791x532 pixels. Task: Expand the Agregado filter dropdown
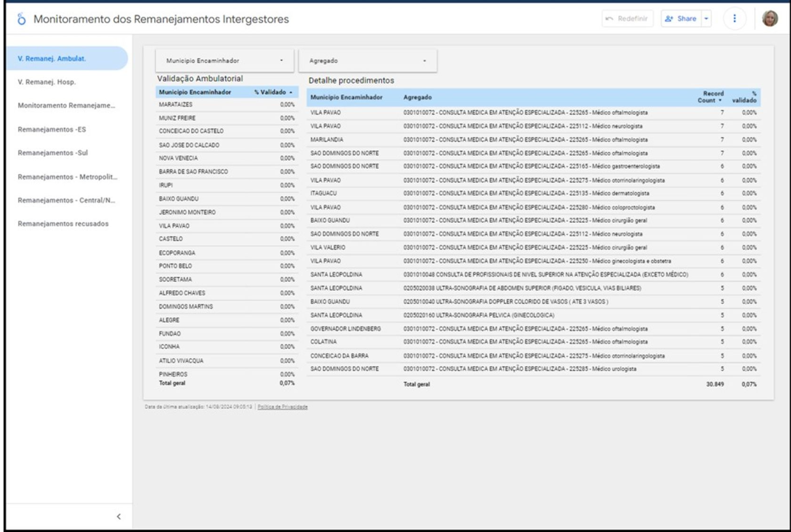(x=368, y=61)
